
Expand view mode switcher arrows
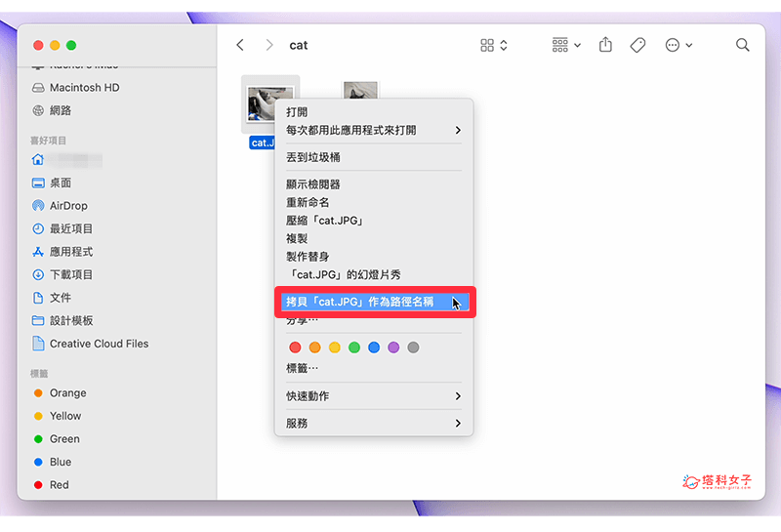(504, 45)
